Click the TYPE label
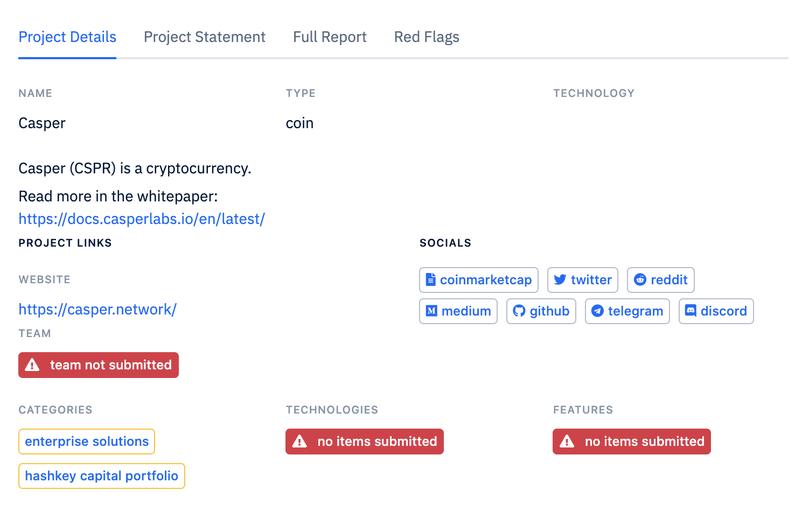 click(x=301, y=93)
